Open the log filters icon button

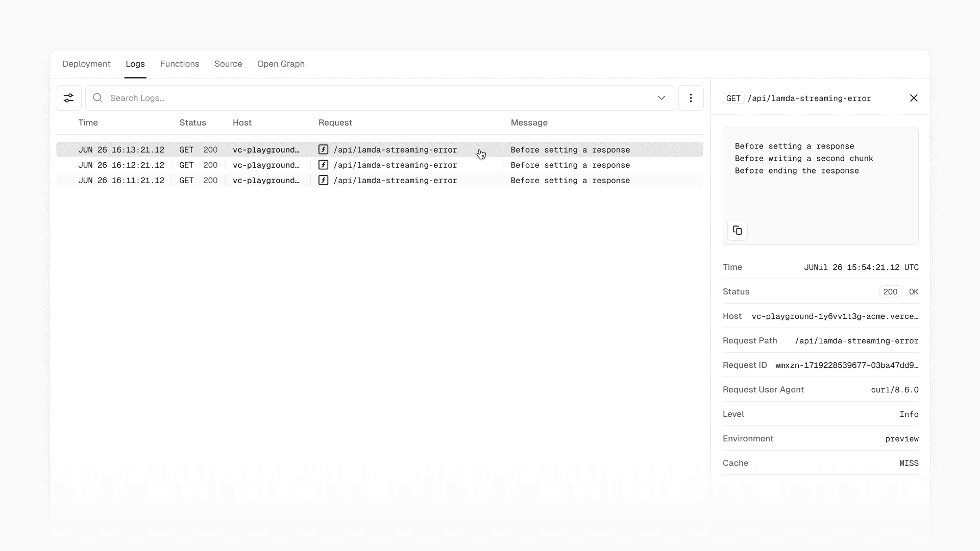(x=68, y=98)
